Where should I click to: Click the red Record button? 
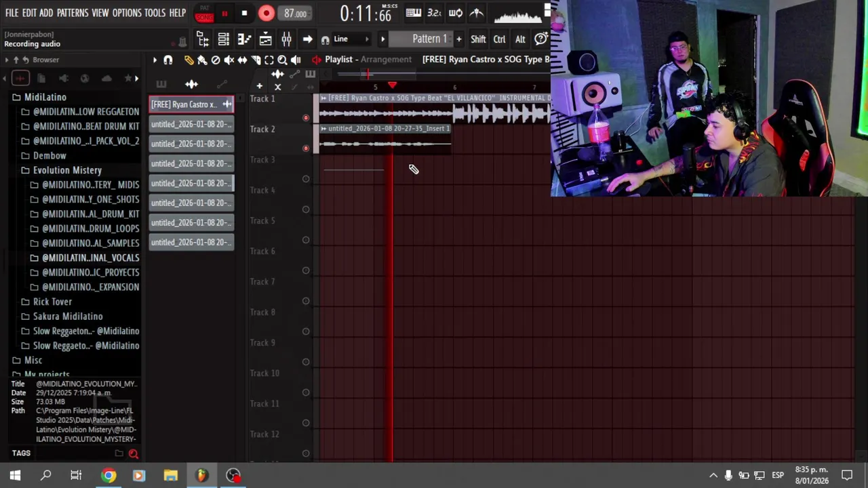(x=267, y=13)
